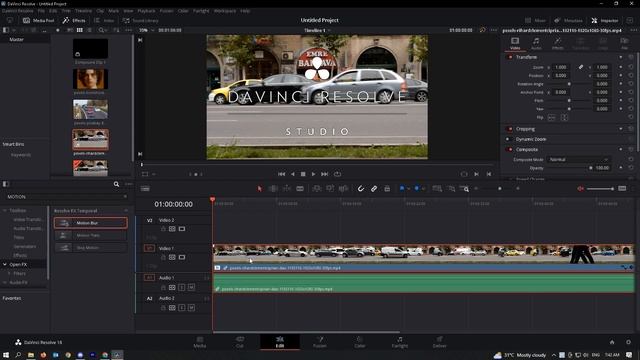
Task: Click the Full Extent Zoom icon
Action: [437, 189]
